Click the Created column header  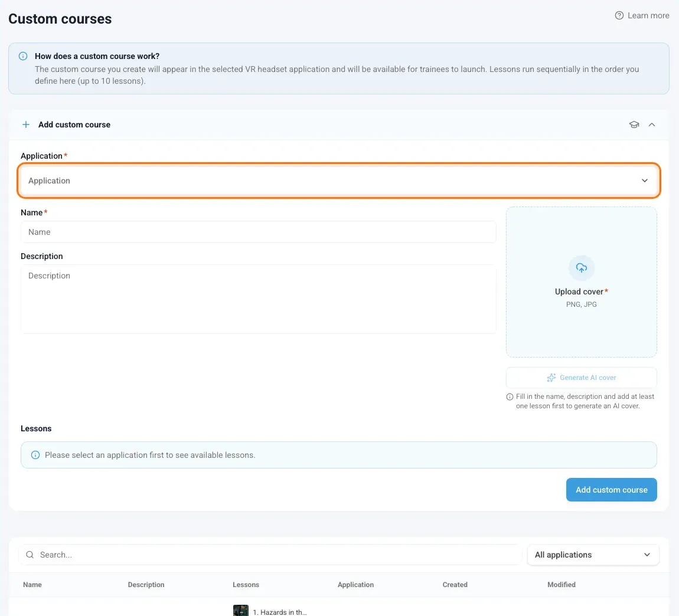coord(455,584)
